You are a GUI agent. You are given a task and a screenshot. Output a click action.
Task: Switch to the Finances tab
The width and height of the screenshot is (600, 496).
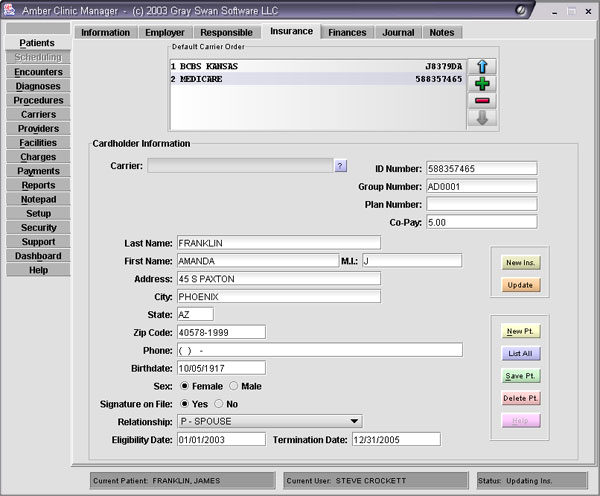pyautogui.click(x=346, y=32)
